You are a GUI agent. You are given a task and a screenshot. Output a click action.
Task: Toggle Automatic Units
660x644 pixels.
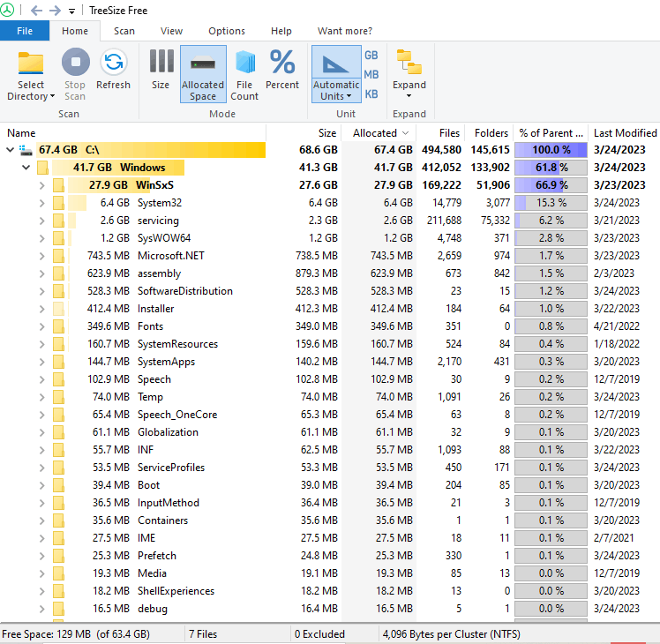[x=336, y=74]
